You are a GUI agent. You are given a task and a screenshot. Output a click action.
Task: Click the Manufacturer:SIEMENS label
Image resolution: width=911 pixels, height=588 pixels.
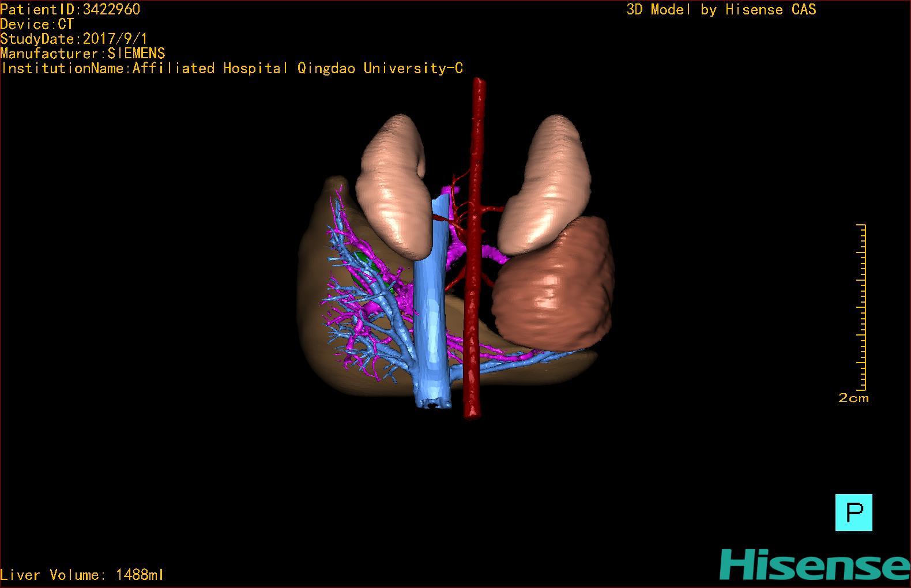point(82,54)
